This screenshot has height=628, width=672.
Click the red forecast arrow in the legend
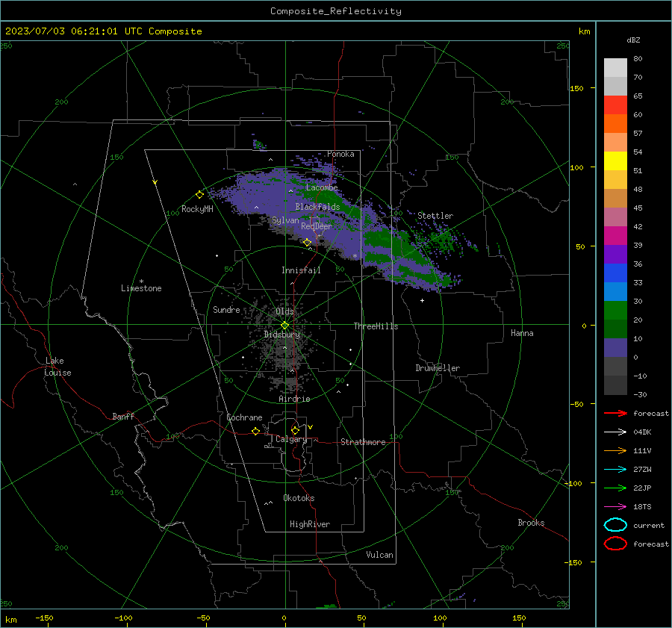pyautogui.click(x=615, y=413)
